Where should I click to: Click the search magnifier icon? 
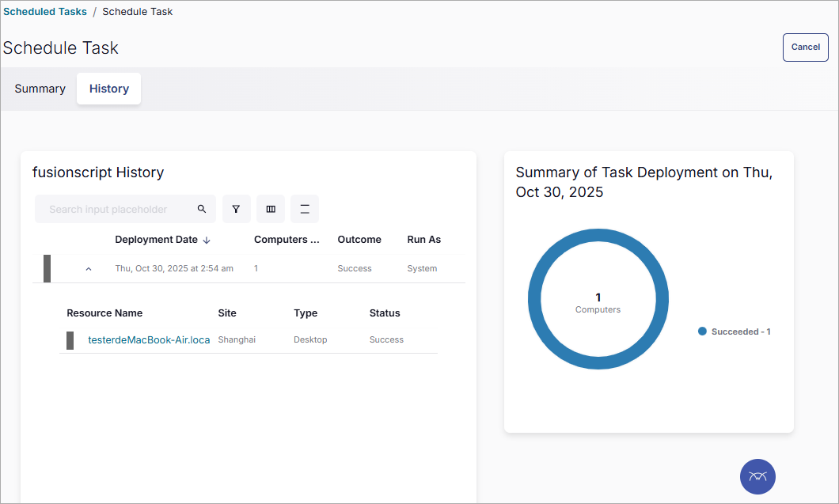point(202,208)
